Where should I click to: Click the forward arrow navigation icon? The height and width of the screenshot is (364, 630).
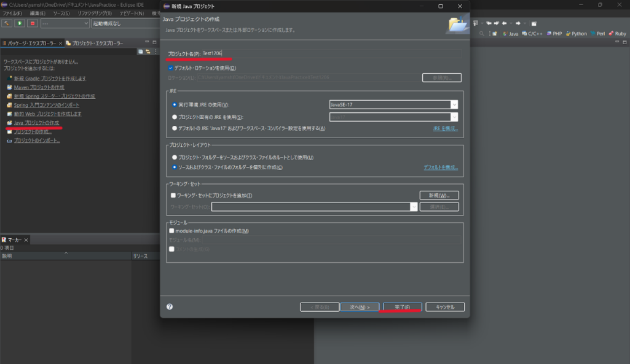[x=518, y=23]
